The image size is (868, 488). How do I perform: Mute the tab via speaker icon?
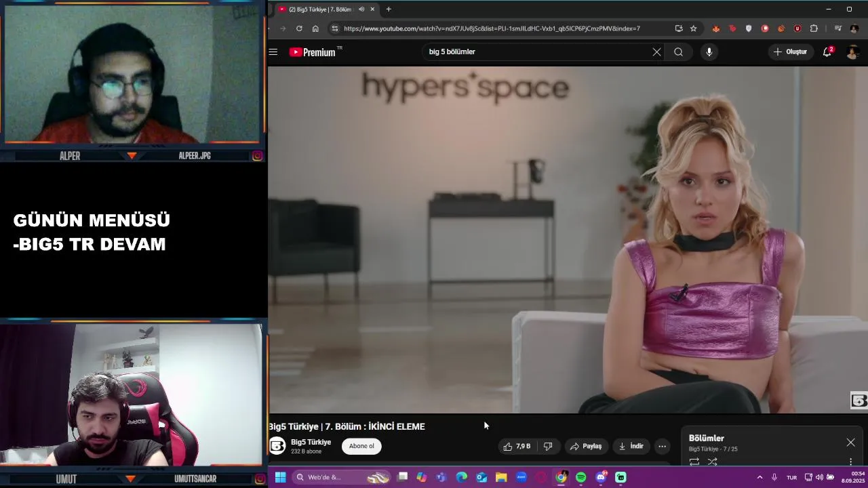(361, 9)
